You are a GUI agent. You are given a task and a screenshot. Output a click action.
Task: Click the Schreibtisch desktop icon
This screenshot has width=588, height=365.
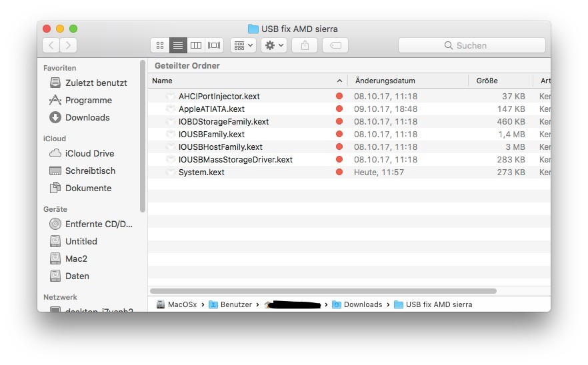pyautogui.click(x=55, y=171)
